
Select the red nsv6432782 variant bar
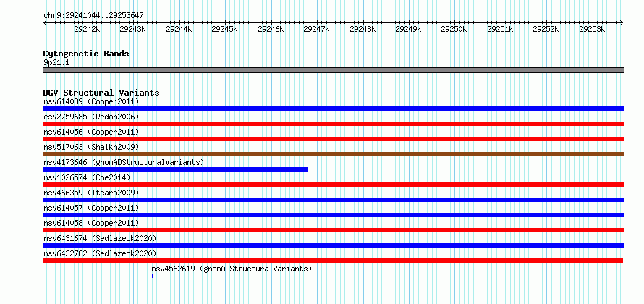(333, 261)
